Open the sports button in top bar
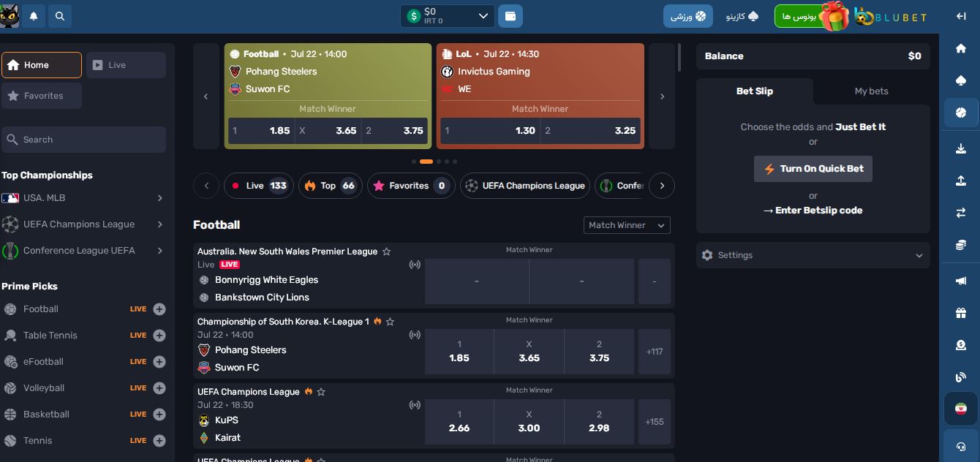 688,16
